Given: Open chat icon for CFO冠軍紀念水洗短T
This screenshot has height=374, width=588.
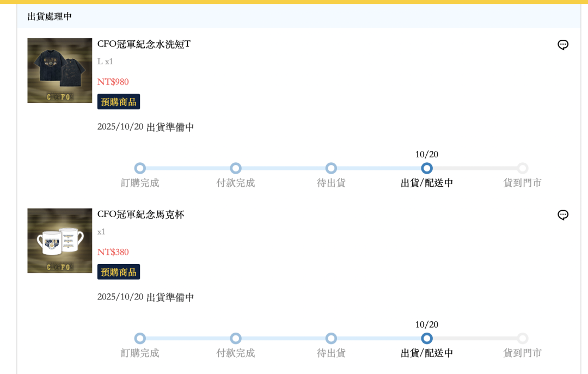Looking at the screenshot, I should [x=563, y=45].
